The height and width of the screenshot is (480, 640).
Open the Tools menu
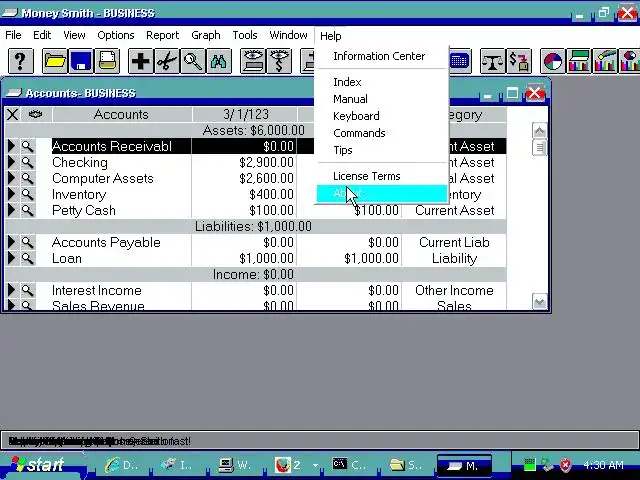(x=245, y=35)
